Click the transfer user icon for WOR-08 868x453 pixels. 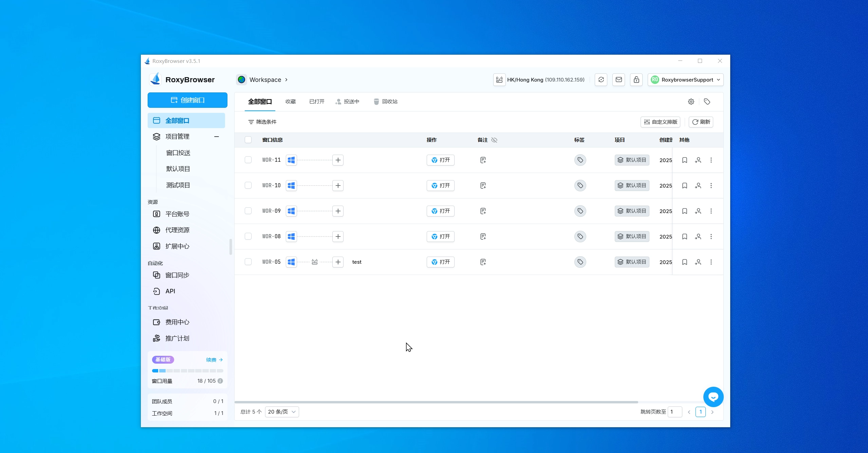coord(698,237)
